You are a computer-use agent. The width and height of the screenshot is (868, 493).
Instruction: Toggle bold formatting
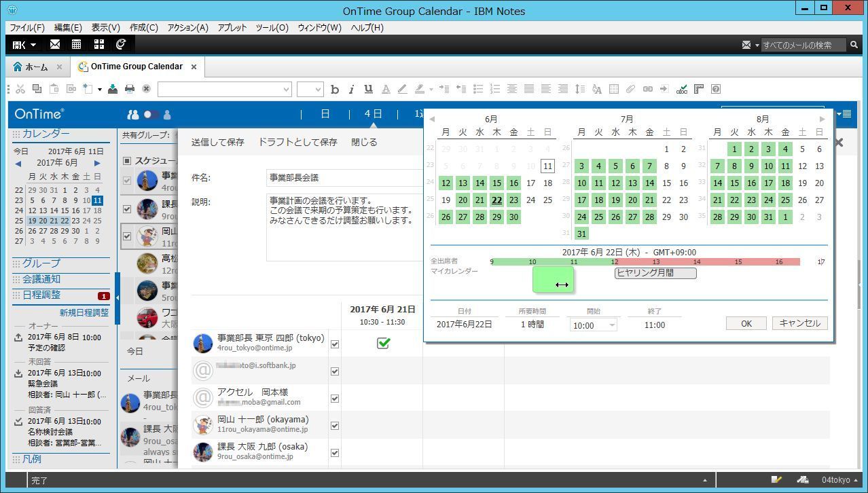[335, 89]
